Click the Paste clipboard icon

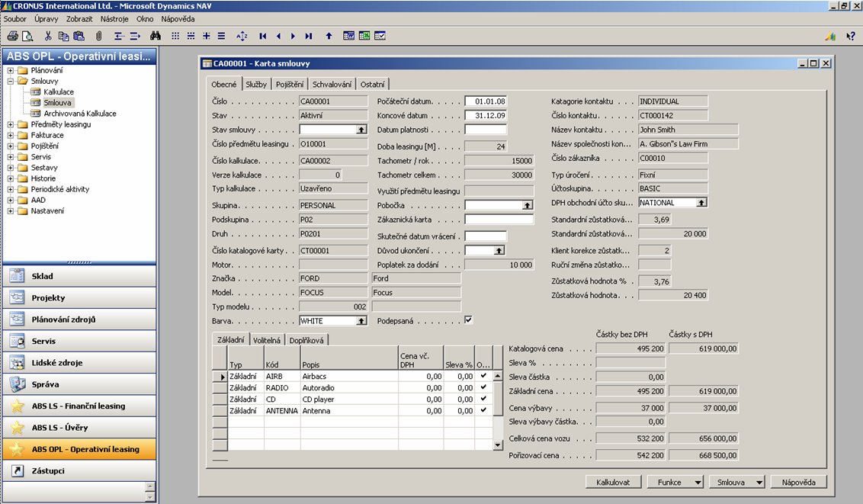79,37
